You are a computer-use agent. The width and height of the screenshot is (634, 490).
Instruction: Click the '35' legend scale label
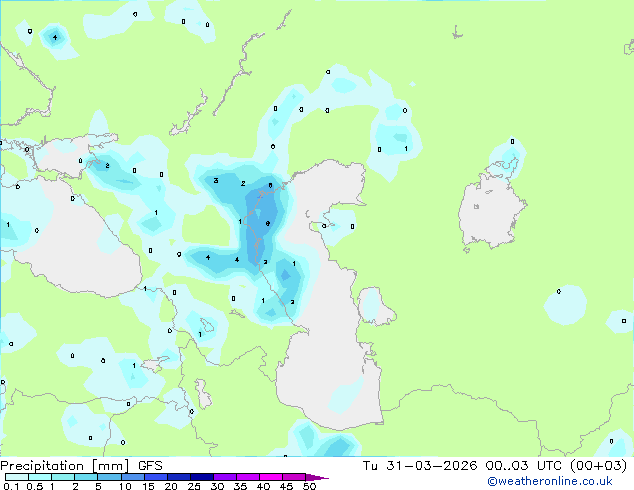coord(240,486)
